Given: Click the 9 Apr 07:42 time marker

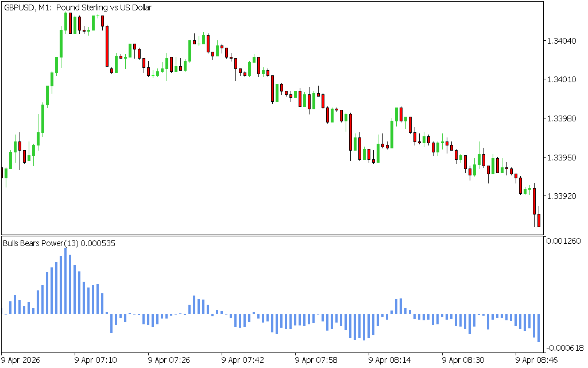Looking at the screenshot, I should (243, 360).
